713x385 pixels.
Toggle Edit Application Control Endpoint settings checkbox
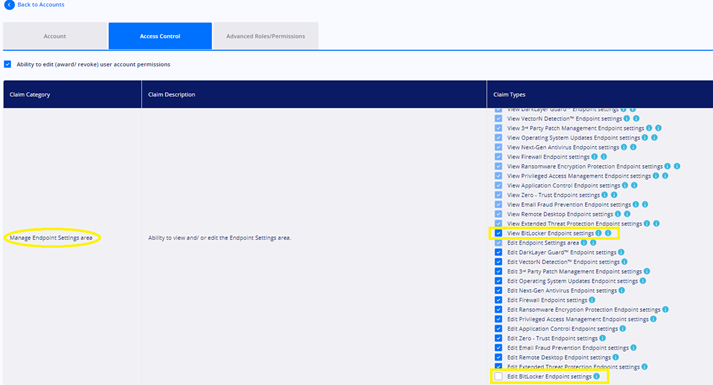(x=498, y=329)
